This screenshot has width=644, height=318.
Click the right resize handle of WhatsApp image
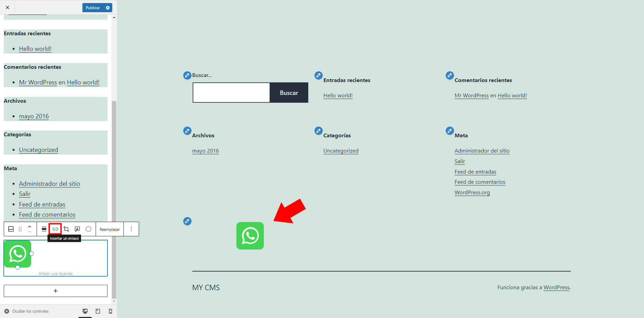coord(32,254)
